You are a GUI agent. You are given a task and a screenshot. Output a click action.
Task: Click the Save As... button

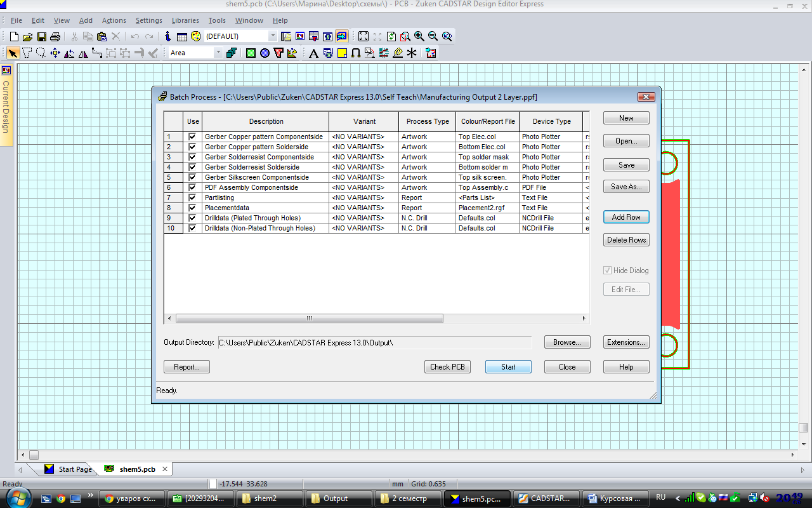pyautogui.click(x=626, y=187)
